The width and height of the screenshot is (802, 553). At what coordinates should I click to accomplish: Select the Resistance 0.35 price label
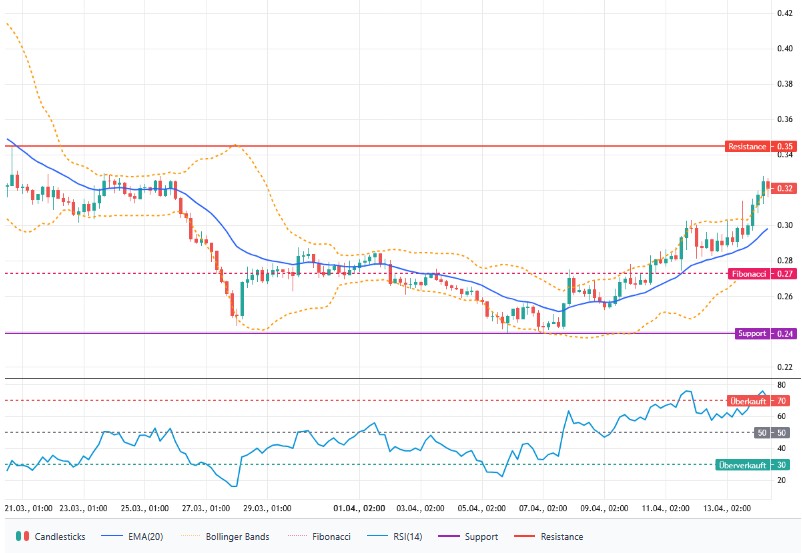point(749,146)
